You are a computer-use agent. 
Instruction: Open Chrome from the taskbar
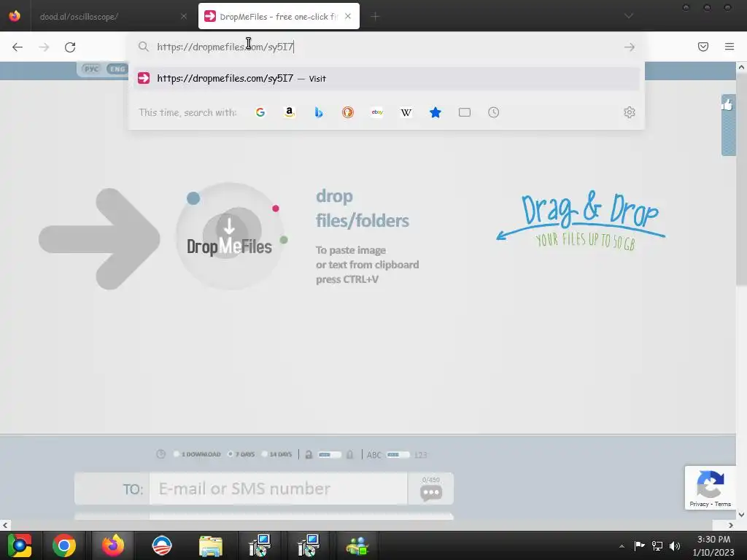(x=64, y=545)
